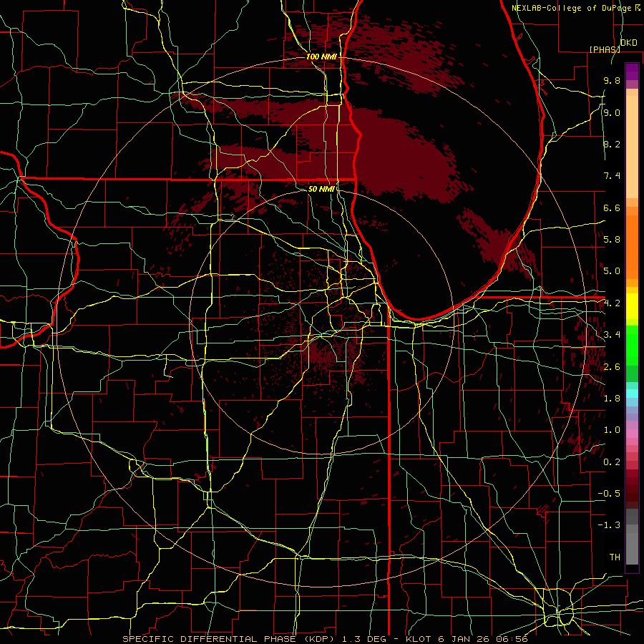Click the 1.8 color scale value
This screenshot has height=644, width=644.
pyautogui.click(x=612, y=399)
